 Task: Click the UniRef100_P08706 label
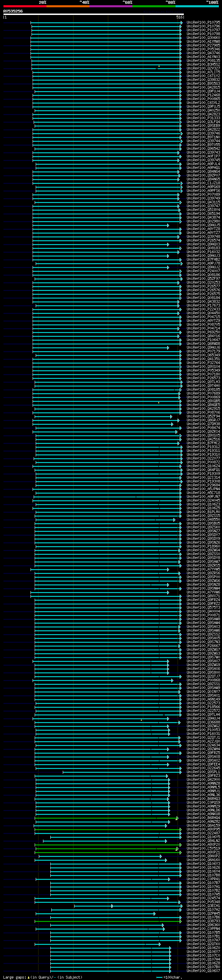203,412
